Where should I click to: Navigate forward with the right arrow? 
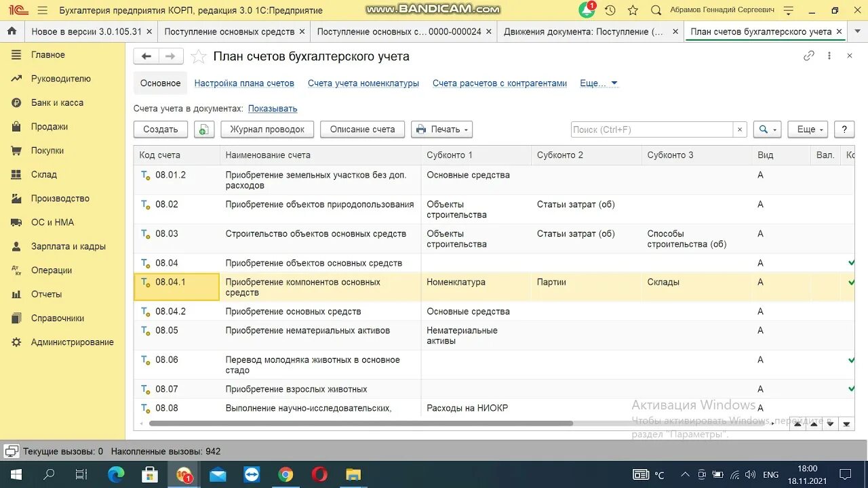click(x=170, y=56)
